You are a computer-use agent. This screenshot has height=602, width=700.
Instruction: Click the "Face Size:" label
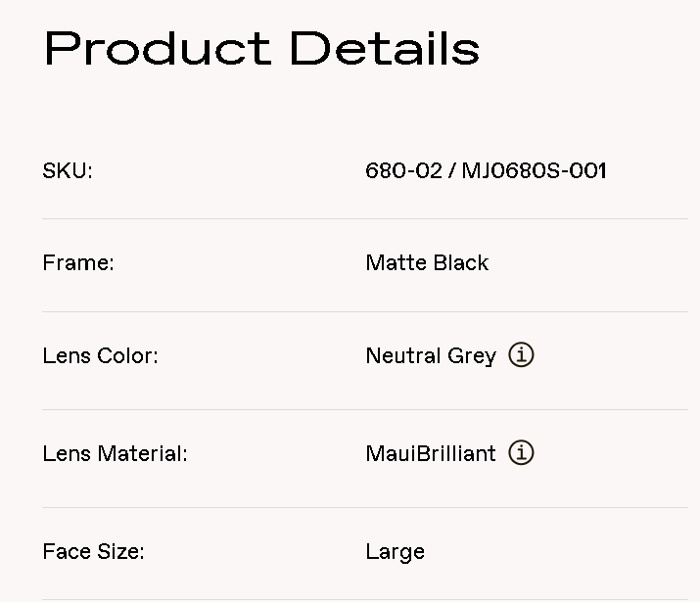[x=93, y=551]
